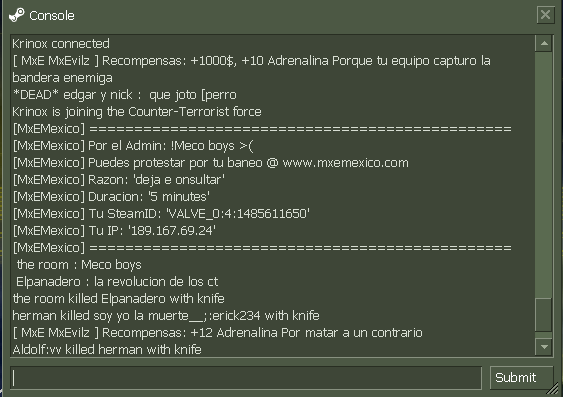Click the www.mxemexico.com address in the log
The width and height of the screenshot is (563, 397).
(345, 163)
